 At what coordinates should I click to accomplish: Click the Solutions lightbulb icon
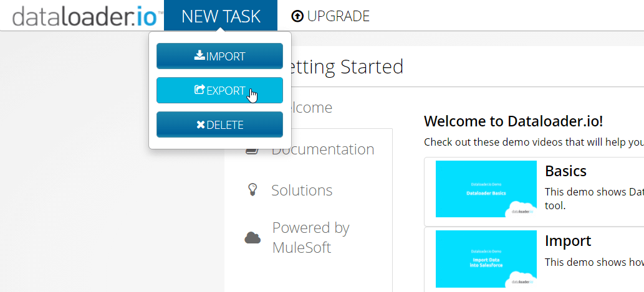coord(252,189)
